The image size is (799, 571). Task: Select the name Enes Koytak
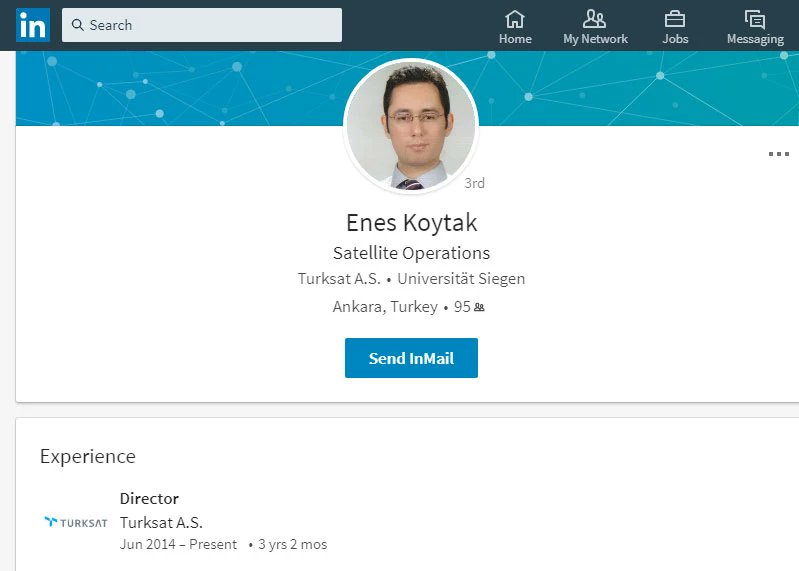click(411, 223)
